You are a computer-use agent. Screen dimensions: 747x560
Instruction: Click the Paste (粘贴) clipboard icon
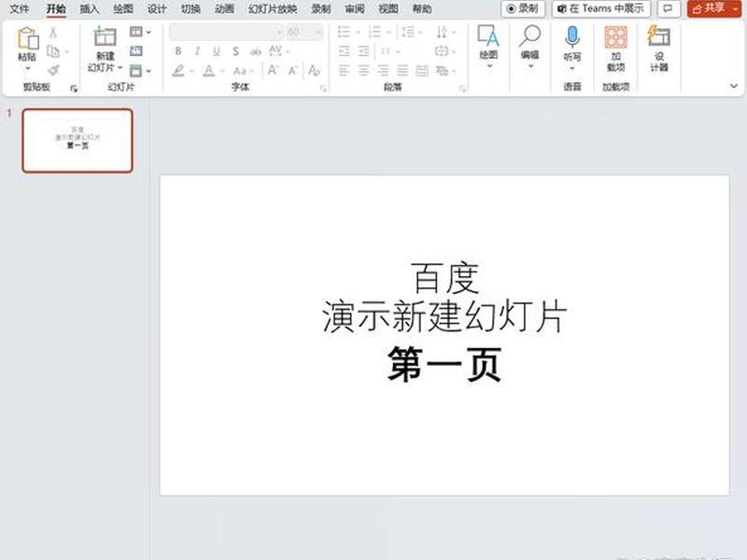[28, 38]
